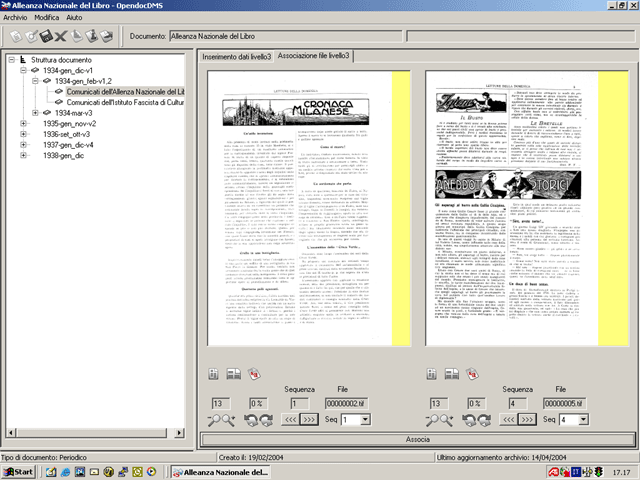
Task: Click the taskbar clock showing 17.17
Action: click(622, 473)
